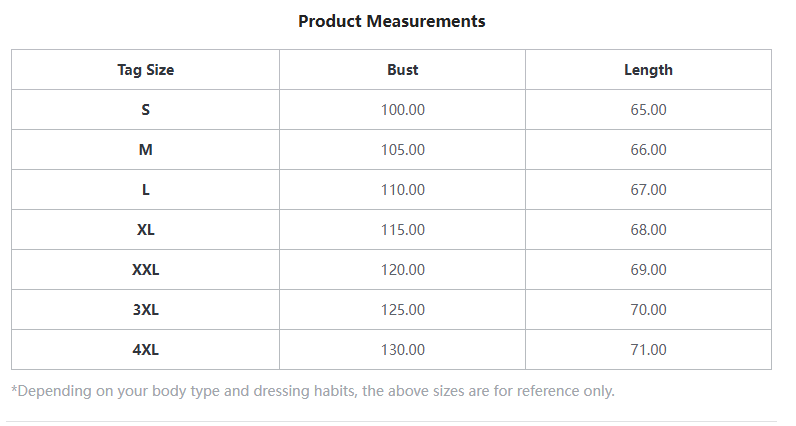Select the Tag Size column header

pos(146,70)
